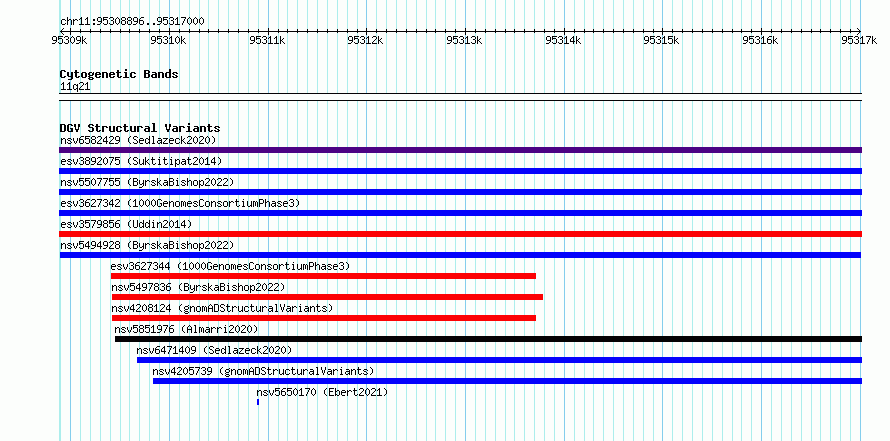
Task: Open the esv3892075 (Suktitipat2014) label
Action: click(x=141, y=161)
